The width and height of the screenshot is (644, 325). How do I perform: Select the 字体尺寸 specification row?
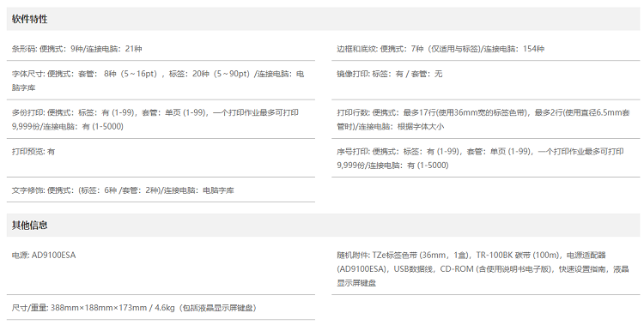tap(161, 81)
